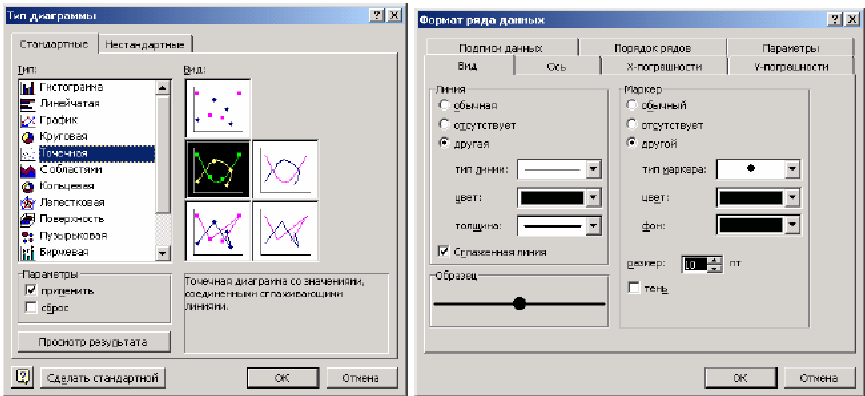865x396 pixels.
Task: Click the Просмотр результата button
Action: click(93, 342)
